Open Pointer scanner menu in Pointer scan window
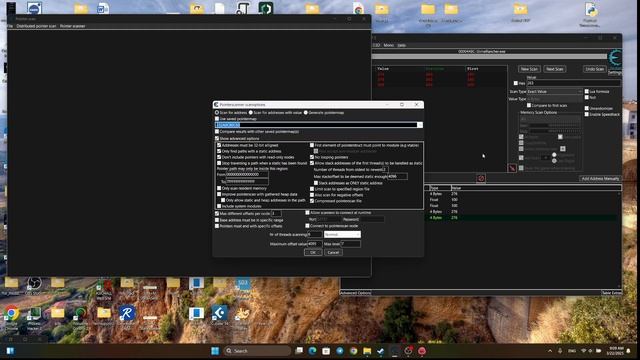The height and width of the screenshot is (360, 640). click(73, 26)
